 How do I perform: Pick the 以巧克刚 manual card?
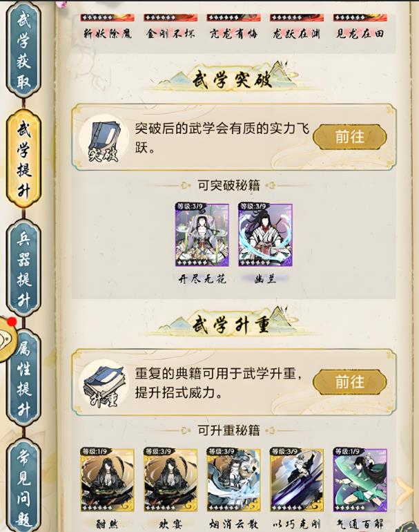tap(297, 480)
